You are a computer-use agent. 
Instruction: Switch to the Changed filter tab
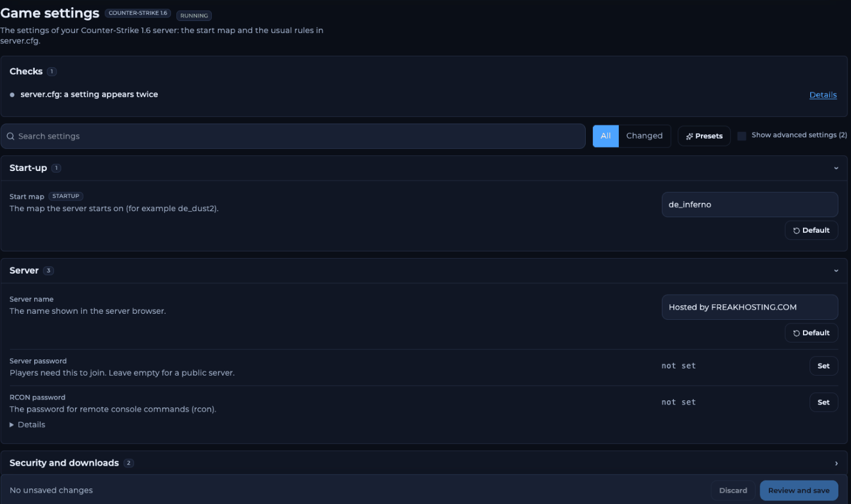(645, 136)
